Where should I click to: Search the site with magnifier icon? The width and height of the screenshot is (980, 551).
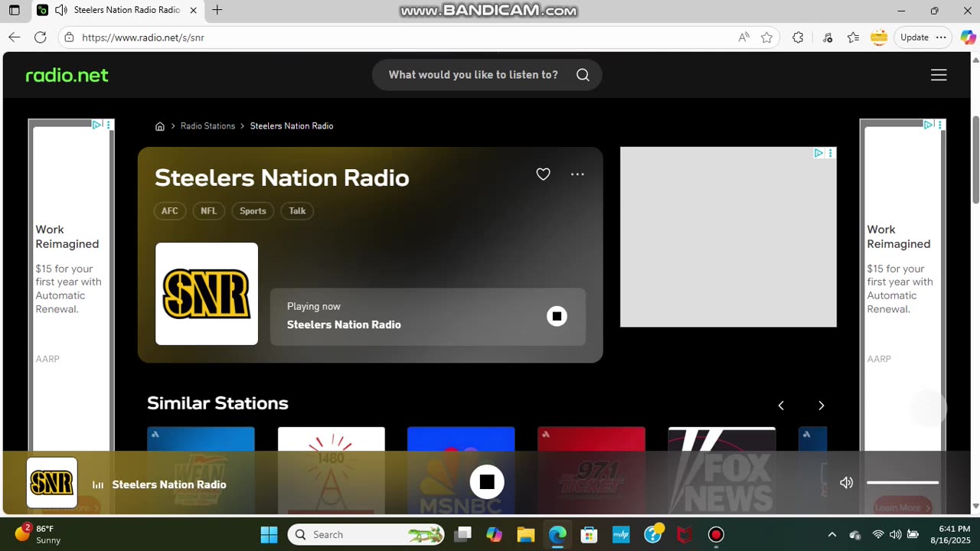click(x=583, y=75)
